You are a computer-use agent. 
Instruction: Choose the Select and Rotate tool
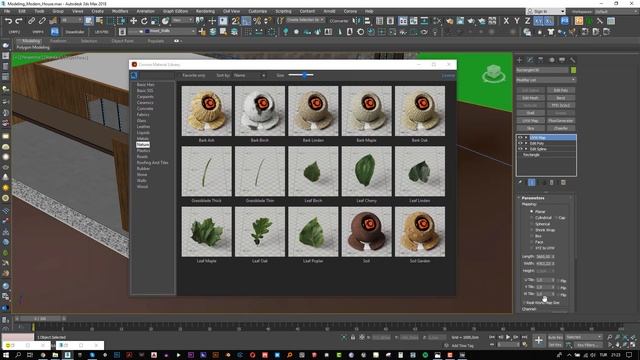(144, 21)
